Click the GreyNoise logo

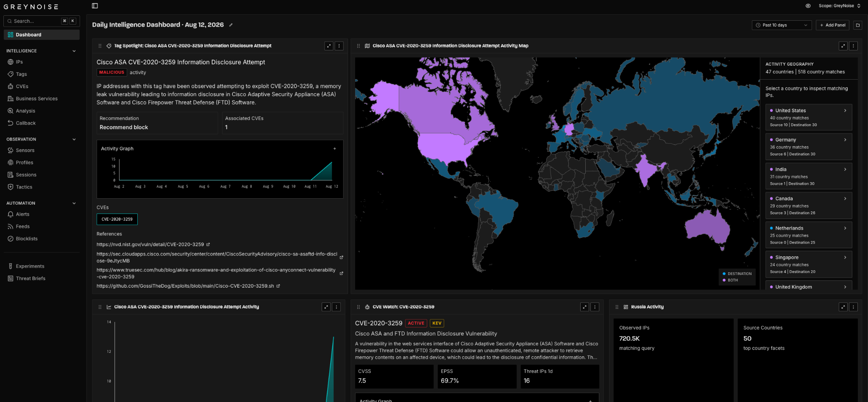[31, 7]
